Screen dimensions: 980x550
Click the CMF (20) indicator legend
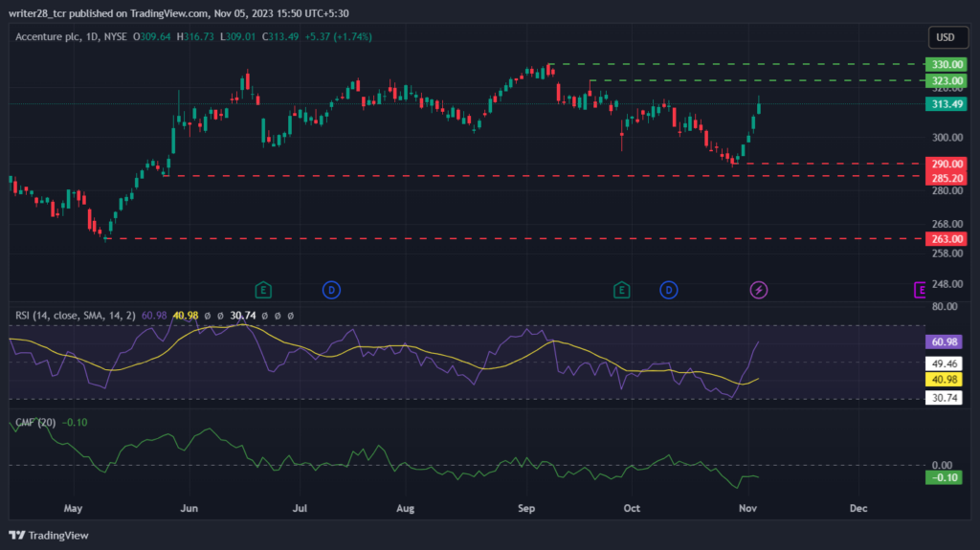35,423
